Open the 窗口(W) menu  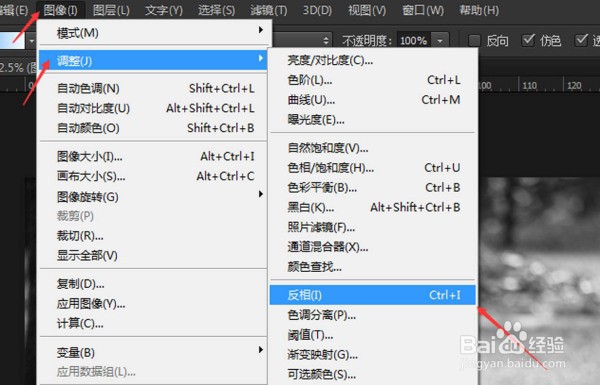pos(423,10)
